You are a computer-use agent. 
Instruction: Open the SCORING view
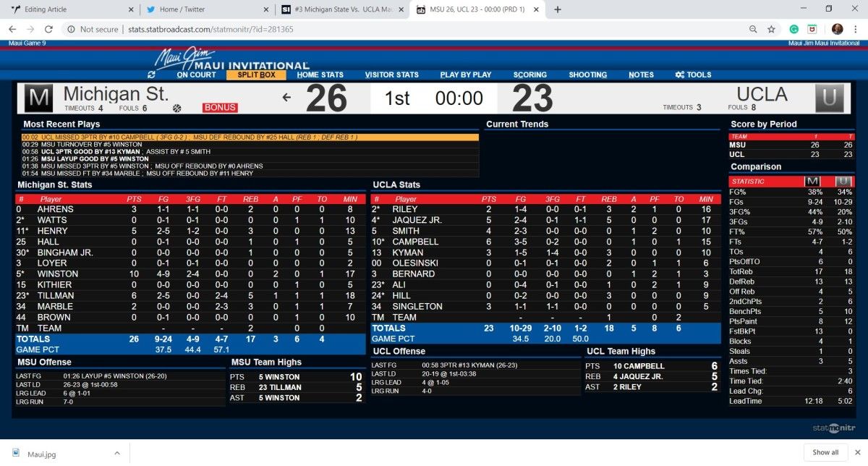(530, 75)
